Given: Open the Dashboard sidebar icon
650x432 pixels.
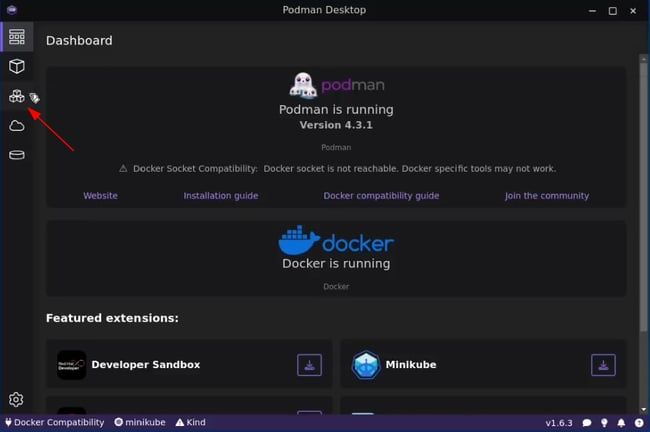Looking at the screenshot, I should [16, 37].
